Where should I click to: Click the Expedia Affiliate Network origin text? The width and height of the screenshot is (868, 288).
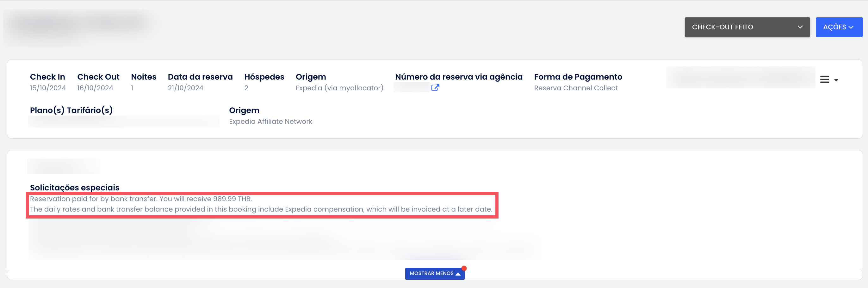click(x=270, y=122)
